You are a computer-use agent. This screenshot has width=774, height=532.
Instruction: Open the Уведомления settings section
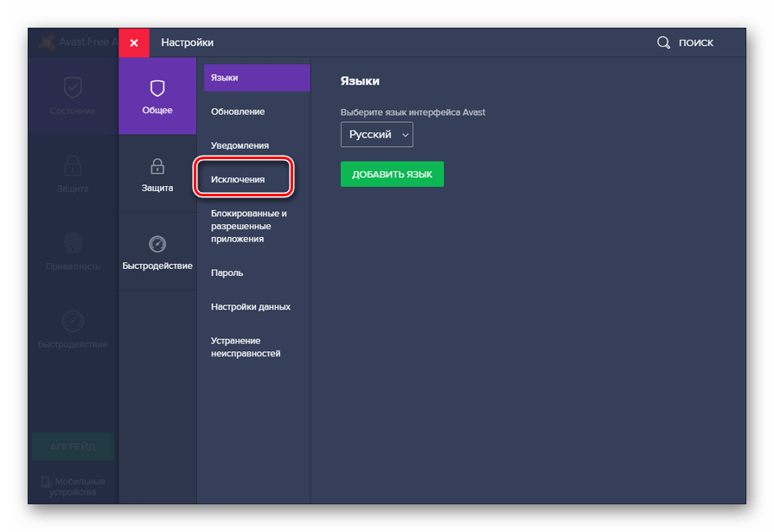coord(240,145)
